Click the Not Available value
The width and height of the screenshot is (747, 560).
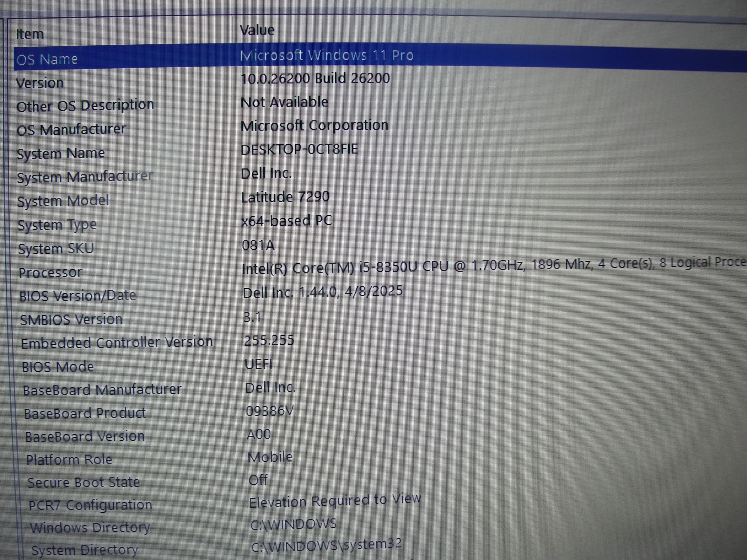coord(284,102)
